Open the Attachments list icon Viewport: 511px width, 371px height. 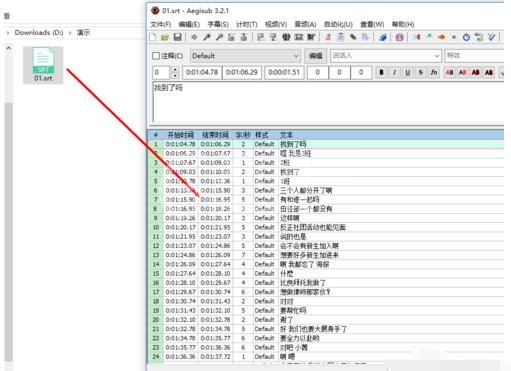[x=353, y=37]
